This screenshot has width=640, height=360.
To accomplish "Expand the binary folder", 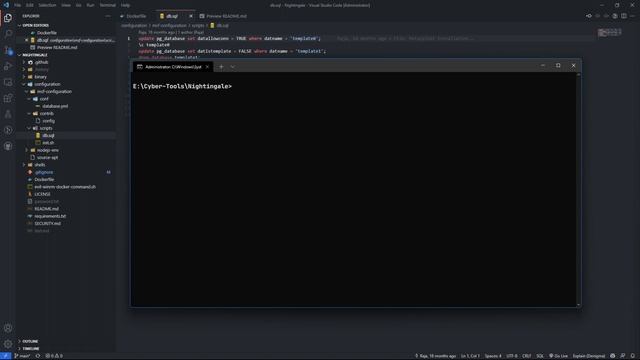I will (40, 77).
